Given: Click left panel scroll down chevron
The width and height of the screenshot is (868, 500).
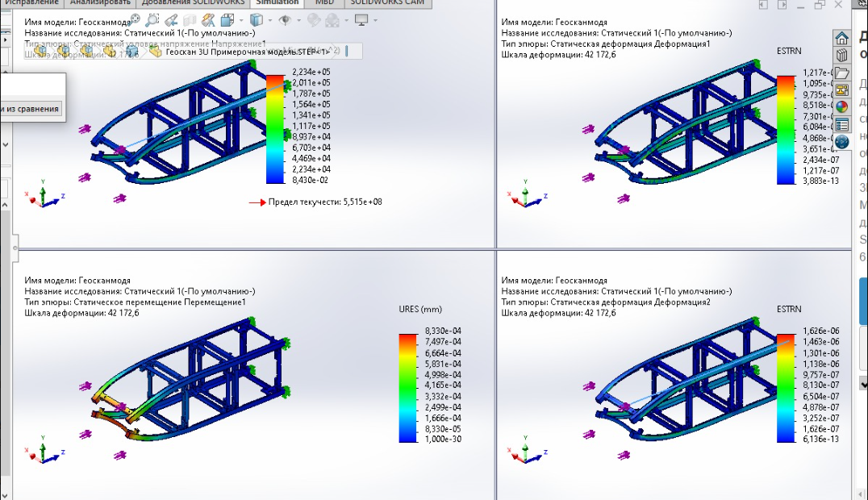Looking at the screenshot, I should click(x=5, y=145).
